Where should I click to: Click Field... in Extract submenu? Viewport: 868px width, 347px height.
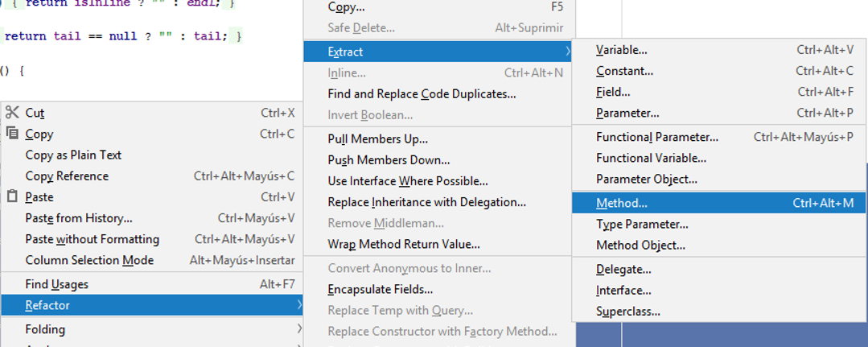click(613, 92)
